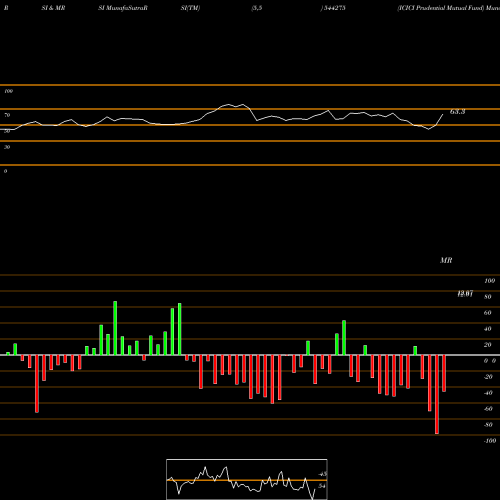Viewport: 500px width, 500px height.
Task: Click the tallest red bar near -100
Action: tap(437, 394)
